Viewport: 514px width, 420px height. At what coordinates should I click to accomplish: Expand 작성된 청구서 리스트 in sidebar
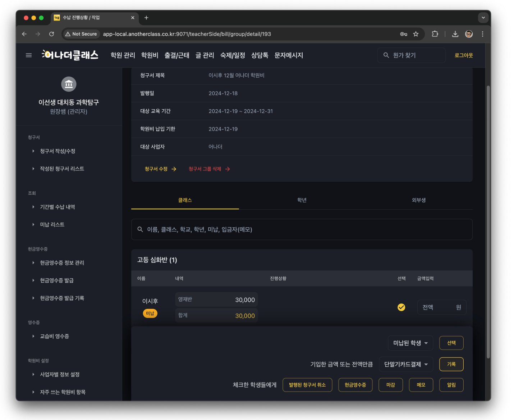(62, 169)
